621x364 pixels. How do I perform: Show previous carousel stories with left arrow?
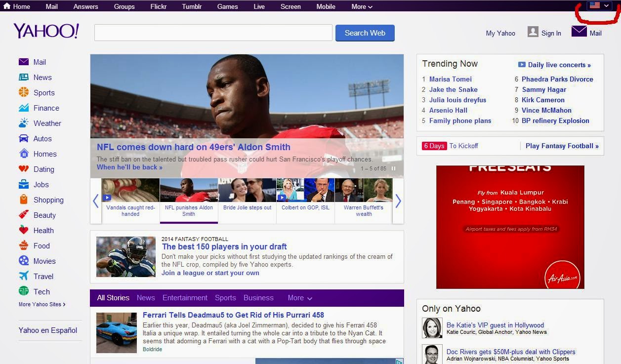pyautogui.click(x=96, y=201)
